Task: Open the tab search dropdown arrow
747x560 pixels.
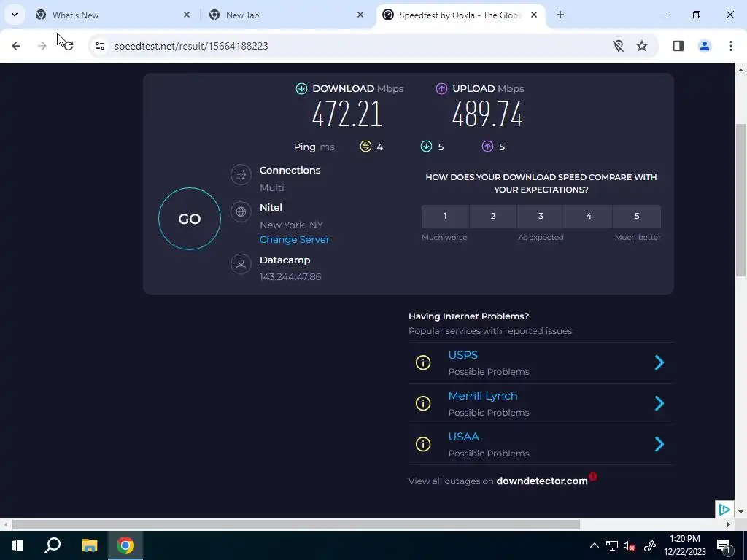Action: pyautogui.click(x=15, y=15)
